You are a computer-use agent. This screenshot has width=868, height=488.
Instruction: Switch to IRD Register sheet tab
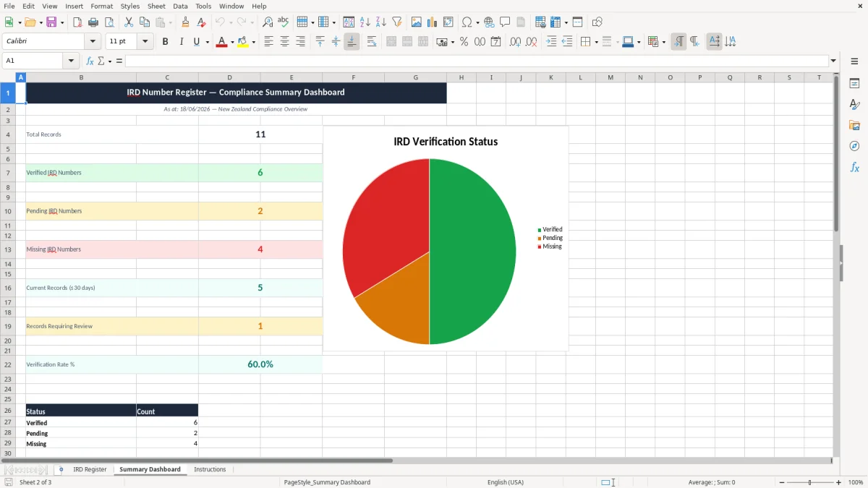click(x=90, y=469)
